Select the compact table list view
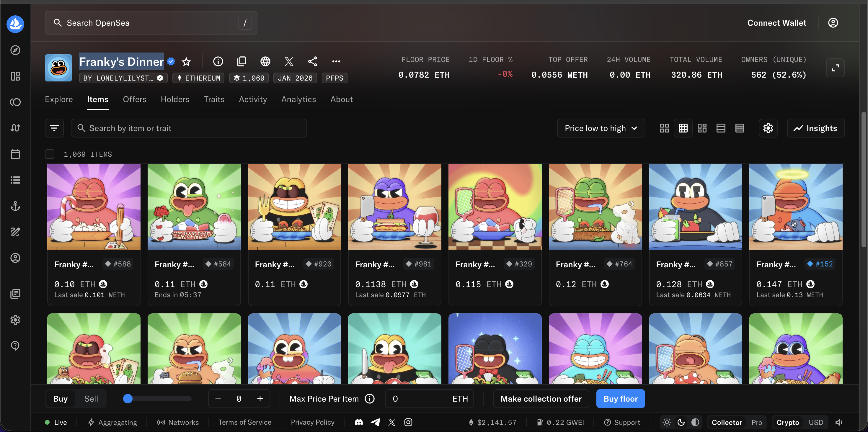 (x=740, y=128)
